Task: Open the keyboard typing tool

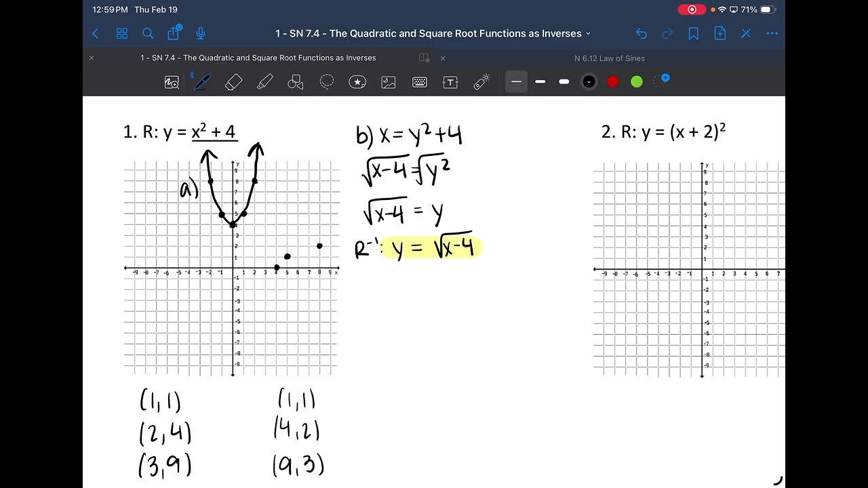Action: [420, 82]
